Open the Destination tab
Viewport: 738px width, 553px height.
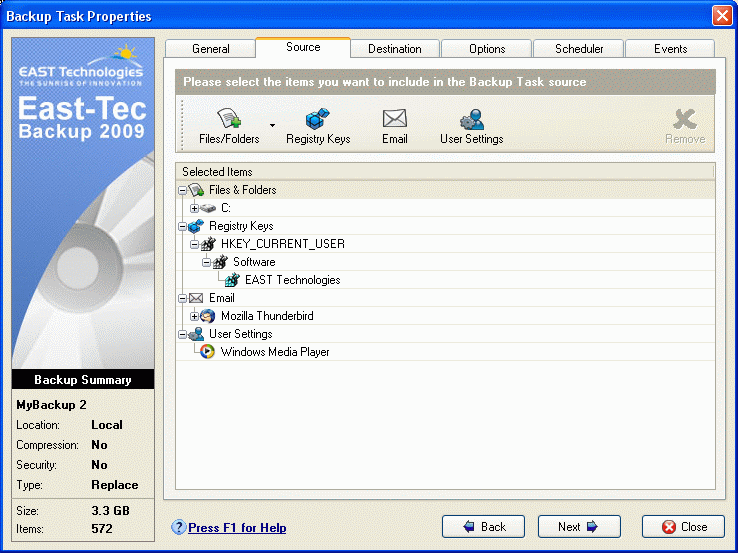(x=394, y=49)
